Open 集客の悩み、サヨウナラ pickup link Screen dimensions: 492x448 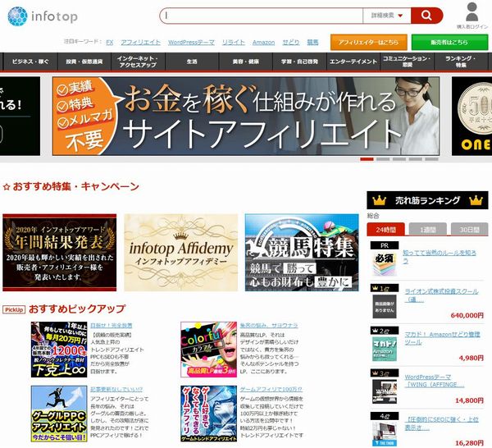click(269, 326)
